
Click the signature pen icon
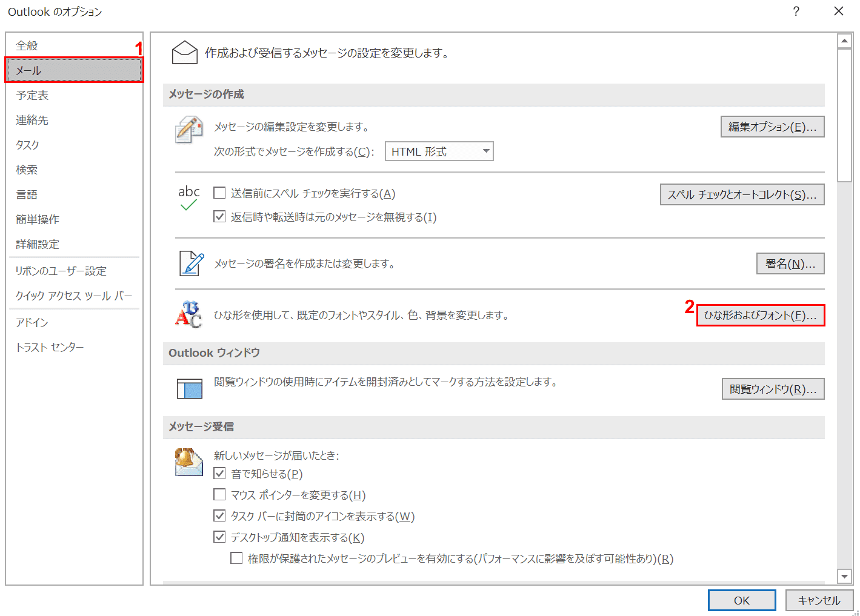pos(191,263)
